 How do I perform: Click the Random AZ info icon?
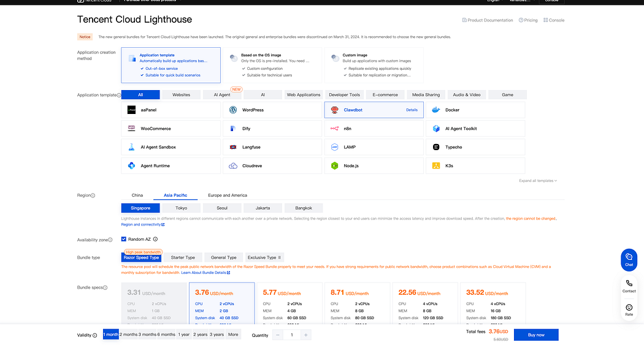(155, 239)
